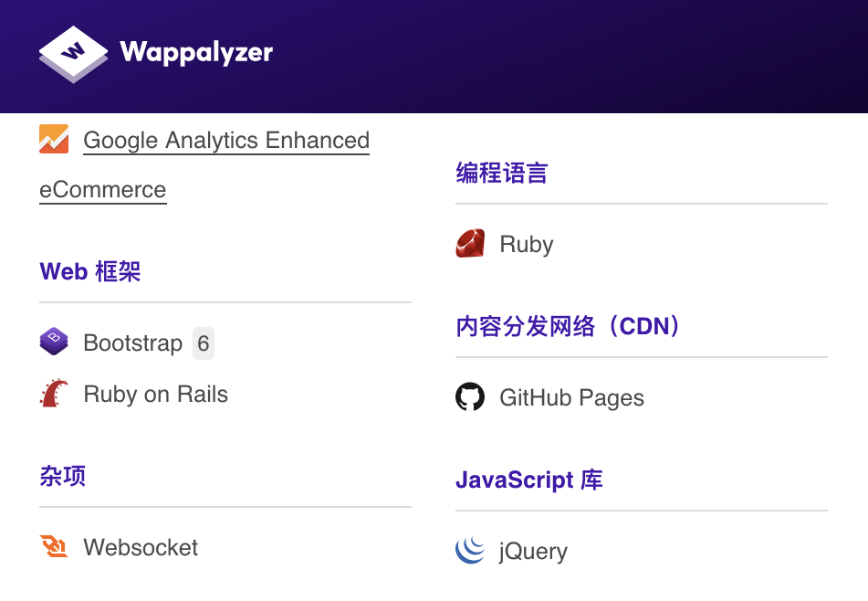Open the jQuery library entry

[x=534, y=551]
